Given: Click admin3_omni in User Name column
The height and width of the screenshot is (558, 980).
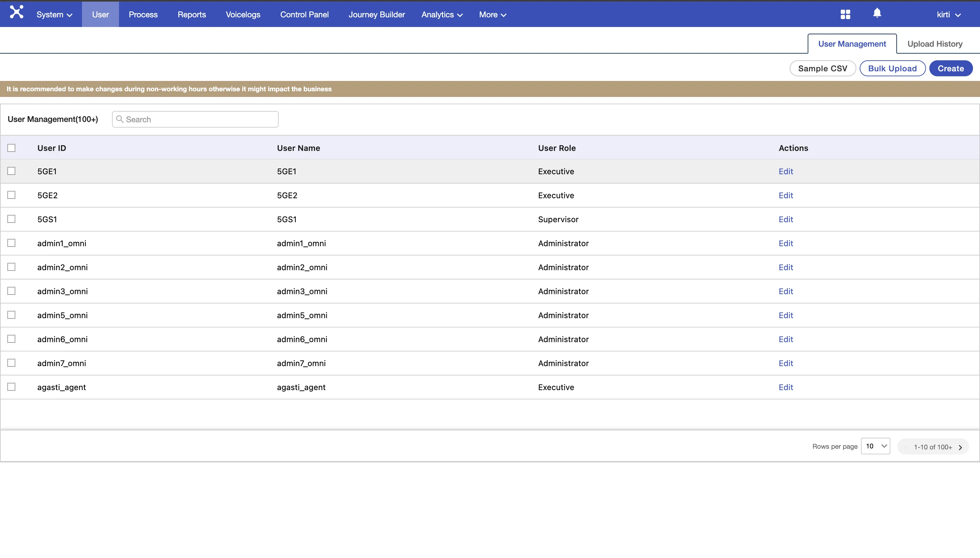Looking at the screenshot, I should tap(302, 291).
